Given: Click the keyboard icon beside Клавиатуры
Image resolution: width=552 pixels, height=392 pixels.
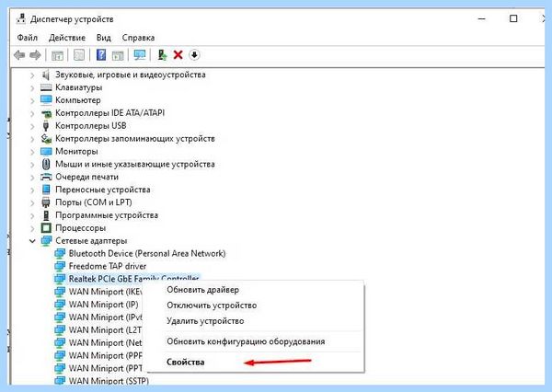Looking at the screenshot, I should click(x=46, y=87).
